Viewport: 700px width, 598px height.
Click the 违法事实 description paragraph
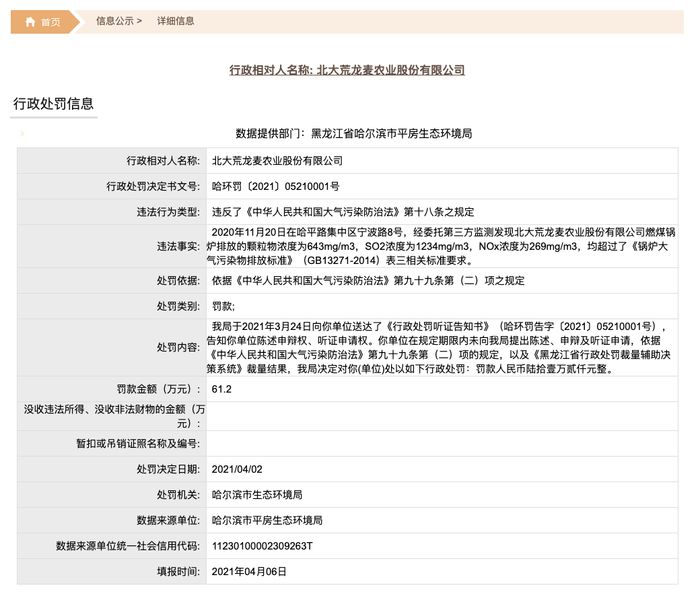[x=442, y=246]
